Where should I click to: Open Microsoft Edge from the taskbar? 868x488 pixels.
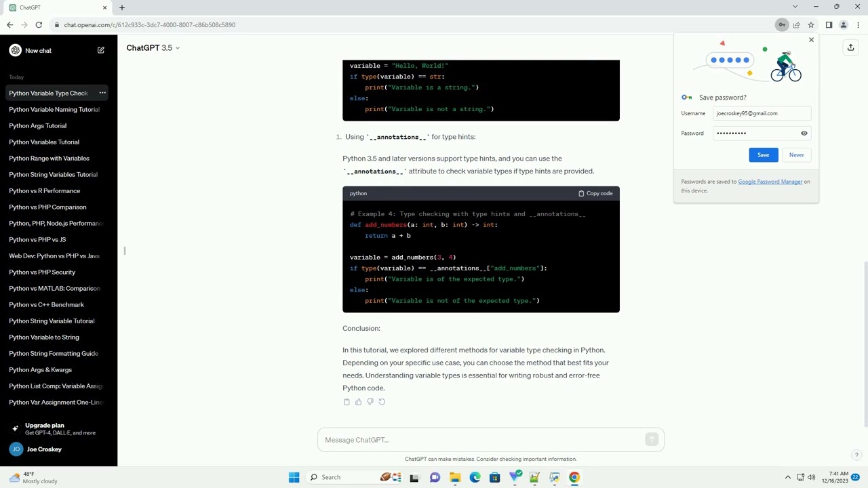[x=475, y=477]
